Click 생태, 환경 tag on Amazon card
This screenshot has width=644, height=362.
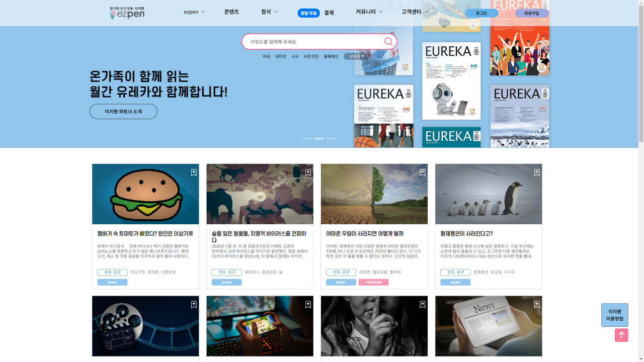341,273
